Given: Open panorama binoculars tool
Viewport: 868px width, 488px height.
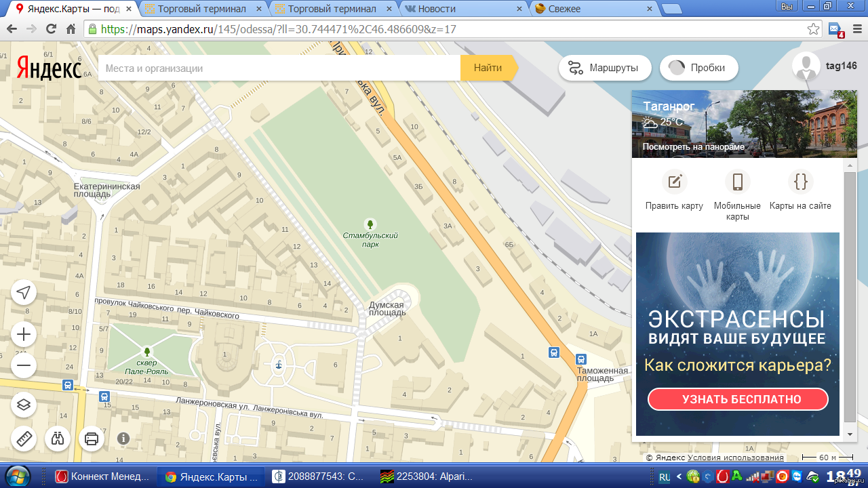Looking at the screenshot, I should 58,439.
